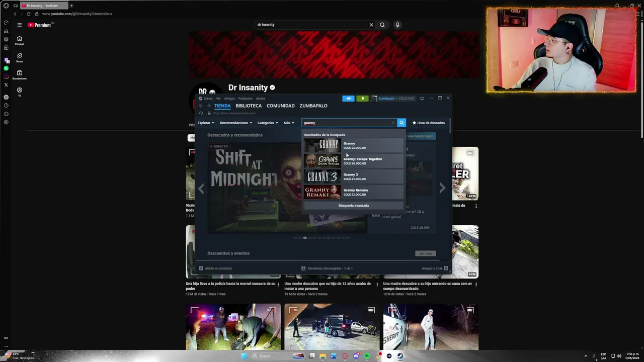Open the Steam 'Ver' menu

pyautogui.click(x=218, y=99)
